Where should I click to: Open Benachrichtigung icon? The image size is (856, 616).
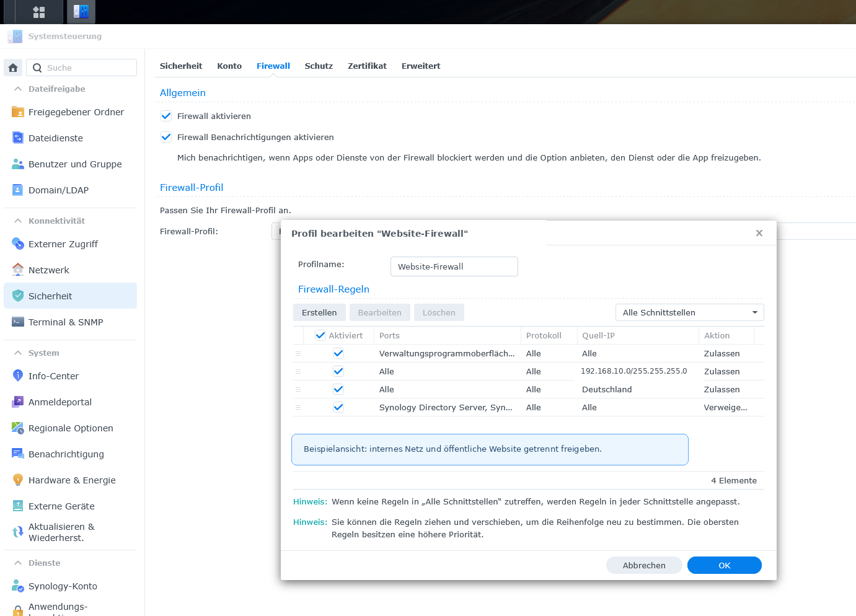[x=18, y=454]
